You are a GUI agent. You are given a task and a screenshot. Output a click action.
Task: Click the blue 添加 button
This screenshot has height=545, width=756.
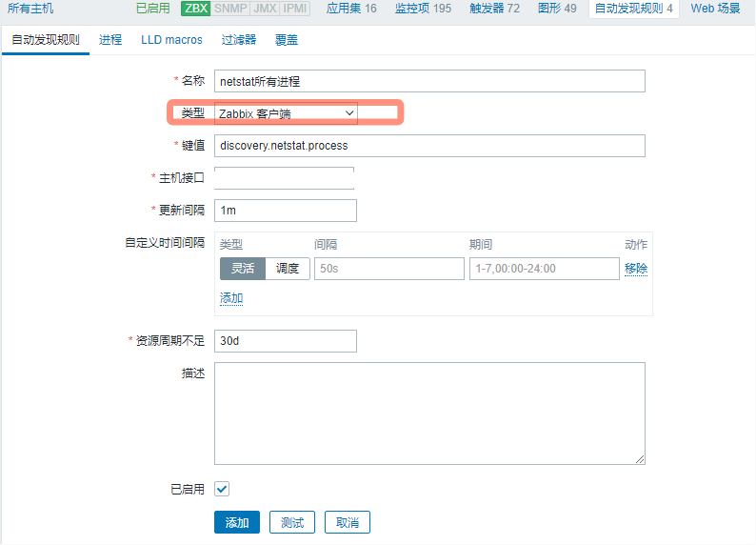[237, 522]
